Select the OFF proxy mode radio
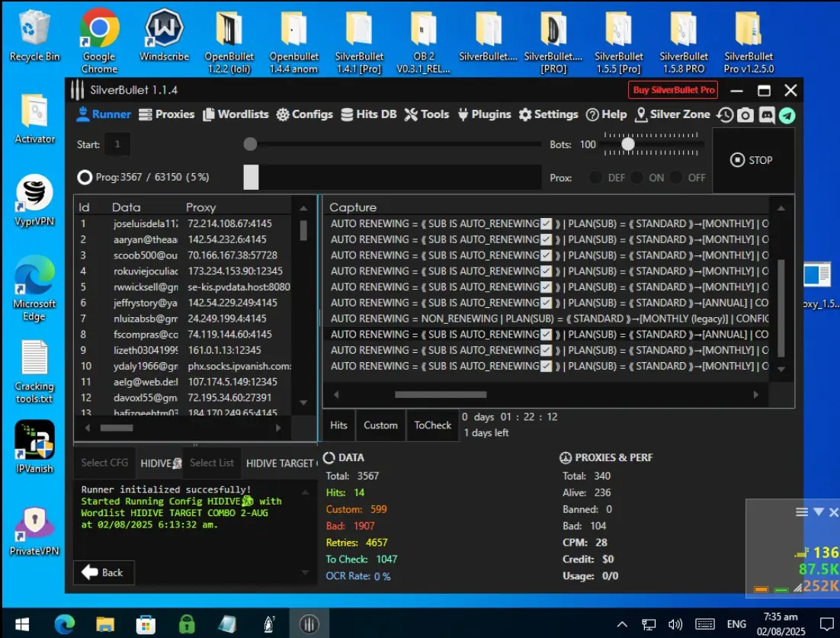This screenshot has width=840, height=638. point(677,178)
